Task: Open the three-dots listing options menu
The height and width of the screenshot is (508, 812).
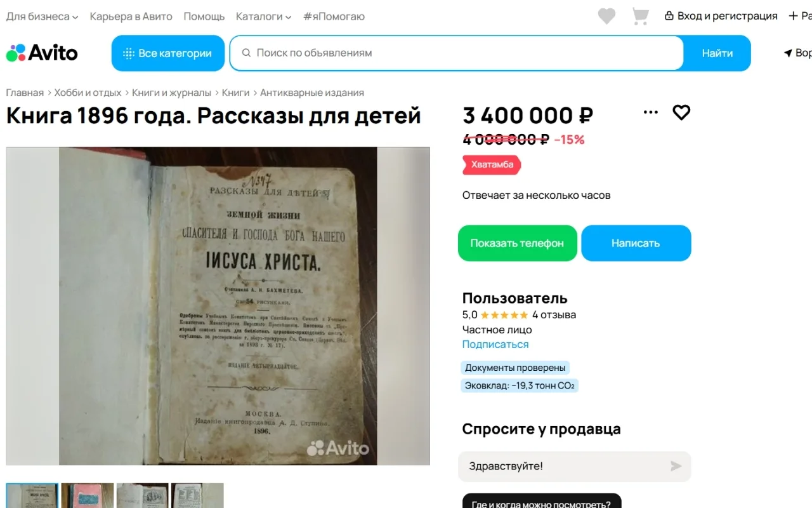Action: pyautogui.click(x=651, y=112)
